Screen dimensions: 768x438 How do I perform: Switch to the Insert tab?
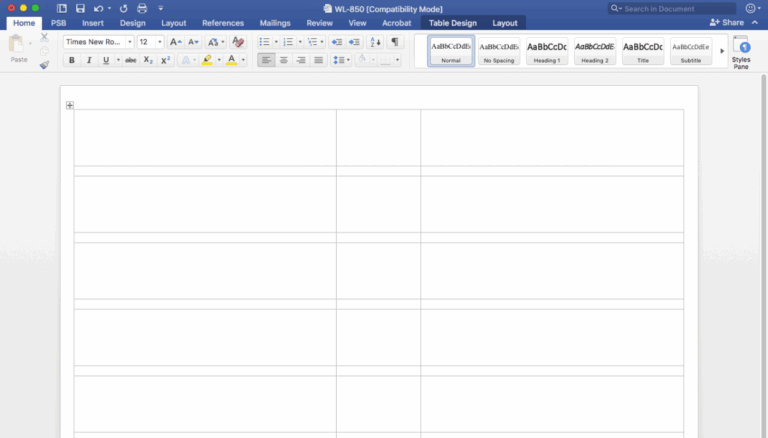pyautogui.click(x=93, y=23)
